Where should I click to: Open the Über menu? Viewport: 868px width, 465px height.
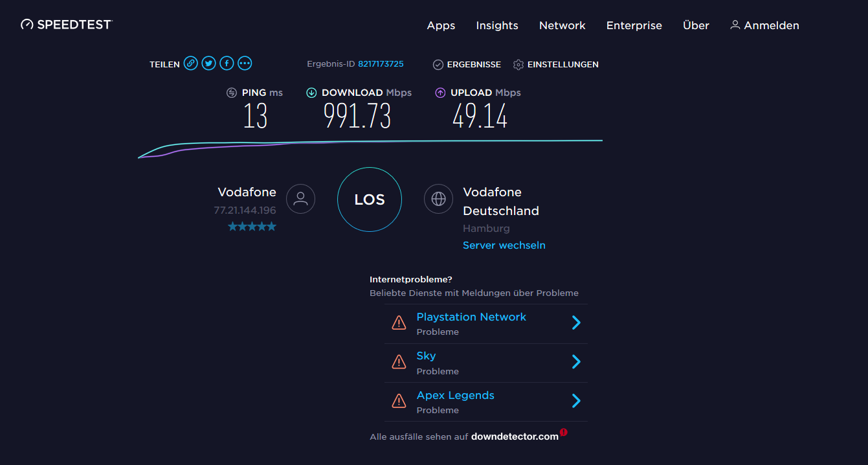tap(696, 25)
